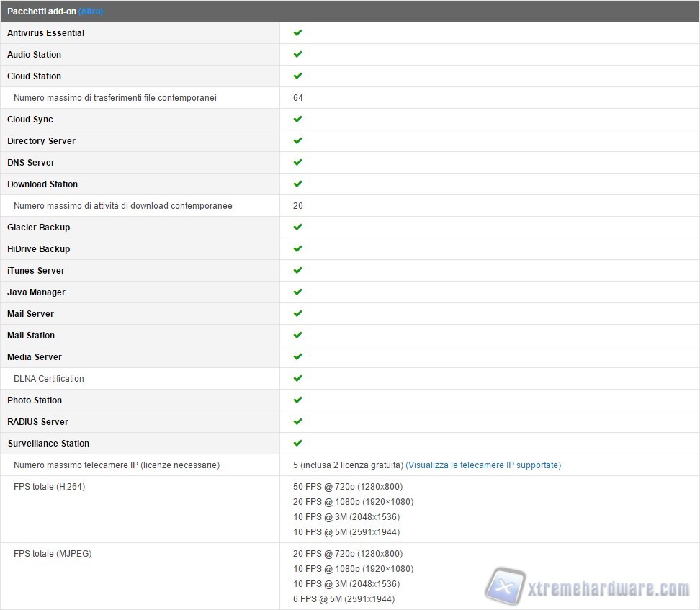Select the FPS totale (H.264) label
Viewport: 700px width, 610px height.
pos(49,487)
